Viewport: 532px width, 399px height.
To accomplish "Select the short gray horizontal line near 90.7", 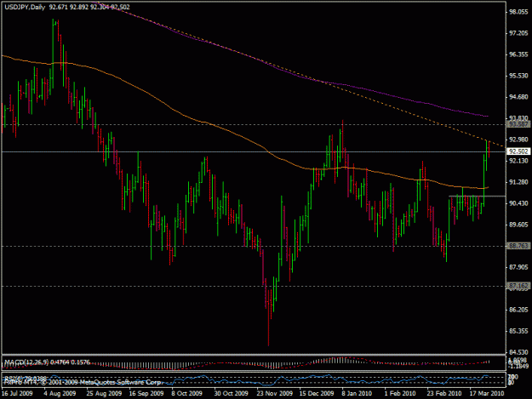I will click(x=477, y=196).
